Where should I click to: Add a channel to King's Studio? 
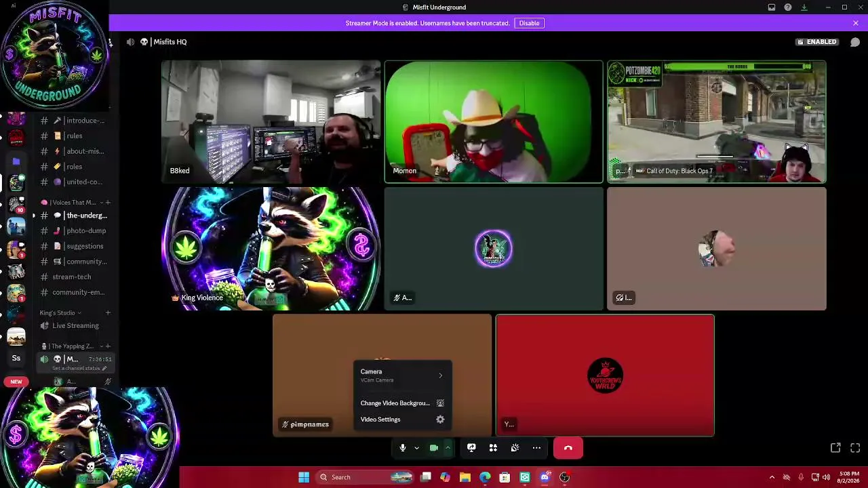(108, 313)
